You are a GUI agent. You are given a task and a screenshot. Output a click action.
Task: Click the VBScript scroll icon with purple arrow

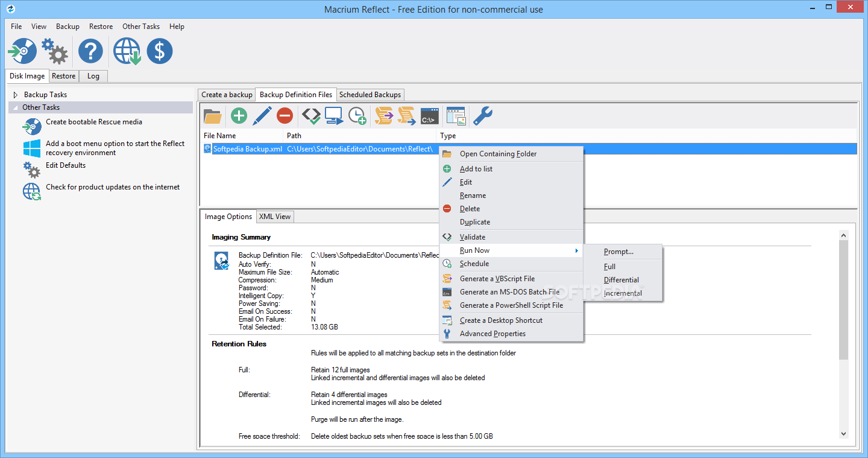pyautogui.click(x=384, y=115)
